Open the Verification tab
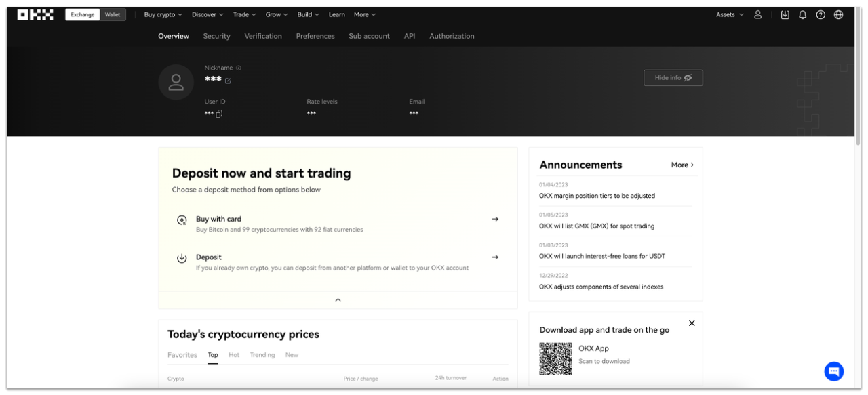 point(263,36)
